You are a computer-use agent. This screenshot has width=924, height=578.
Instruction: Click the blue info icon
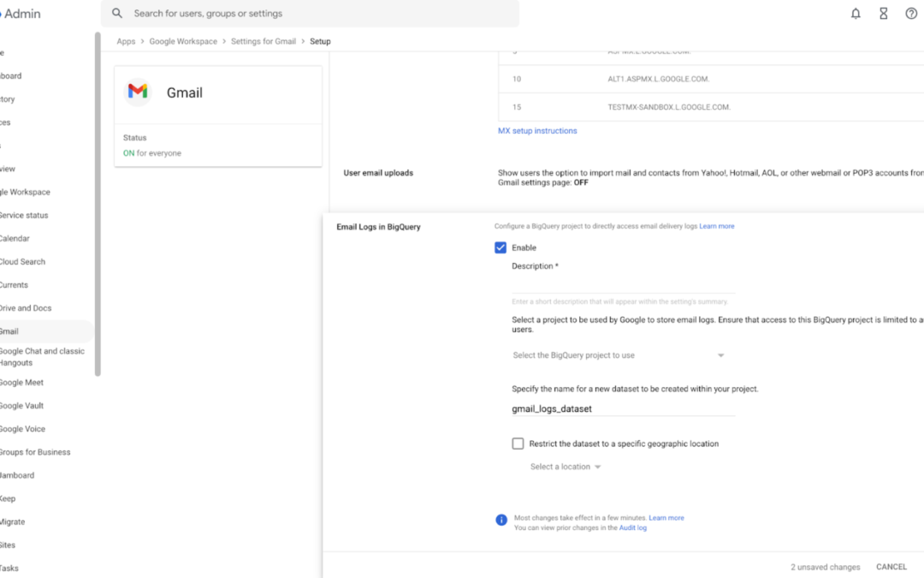(x=500, y=520)
